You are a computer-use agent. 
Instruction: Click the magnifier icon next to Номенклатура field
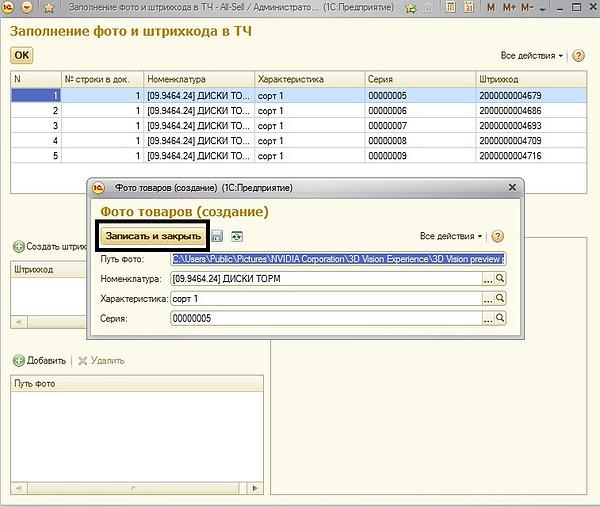[x=501, y=279]
